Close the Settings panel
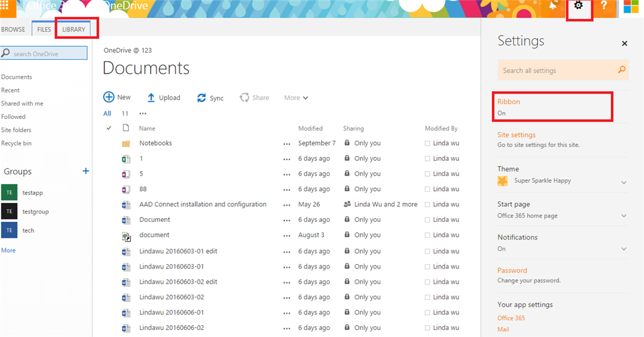The width and height of the screenshot is (644, 337). pyautogui.click(x=625, y=43)
